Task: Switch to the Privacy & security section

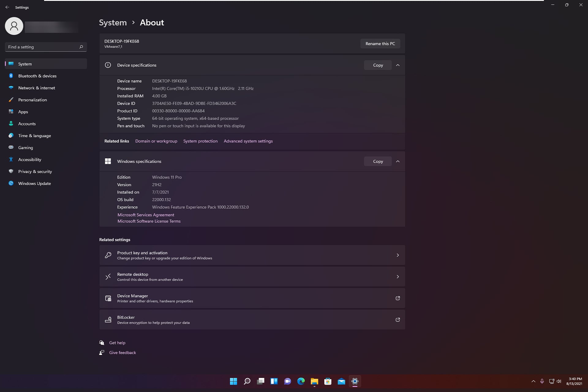Action: (x=35, y=171)
